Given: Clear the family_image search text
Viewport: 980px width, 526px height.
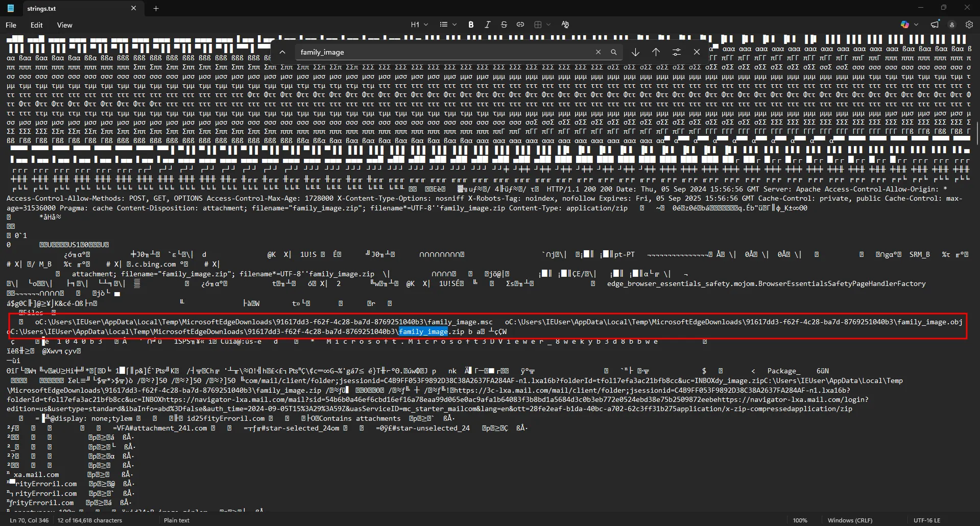Looking at the screenshot, I should pyautogui.click(x=598, y=52).
